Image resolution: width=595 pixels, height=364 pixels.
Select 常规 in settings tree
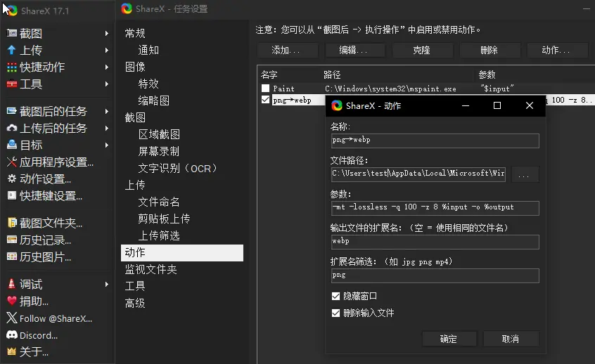(135, 33)
